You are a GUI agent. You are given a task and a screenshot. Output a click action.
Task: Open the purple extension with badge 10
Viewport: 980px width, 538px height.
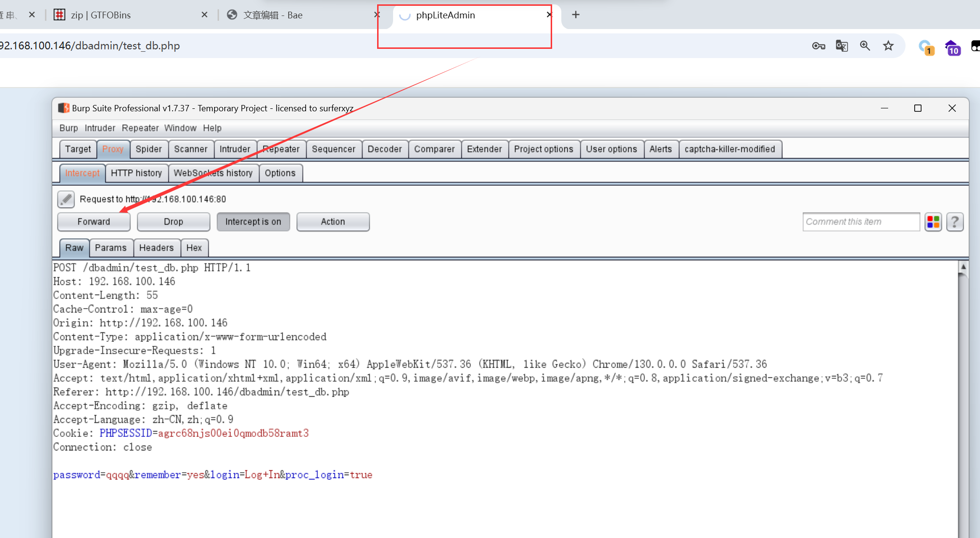[x=952, y=47]
